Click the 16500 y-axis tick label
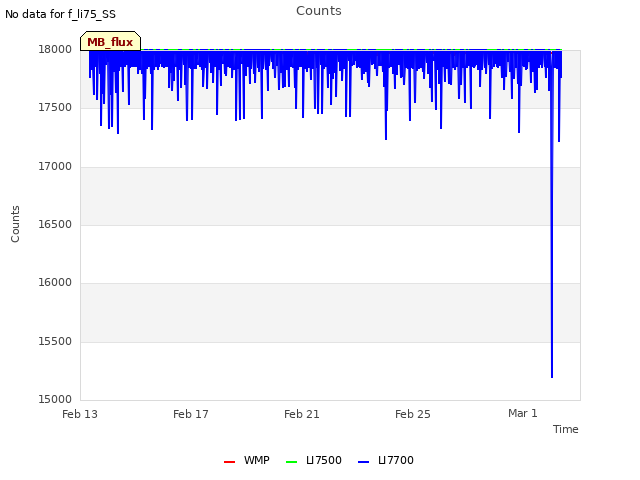 coord(55,224)
